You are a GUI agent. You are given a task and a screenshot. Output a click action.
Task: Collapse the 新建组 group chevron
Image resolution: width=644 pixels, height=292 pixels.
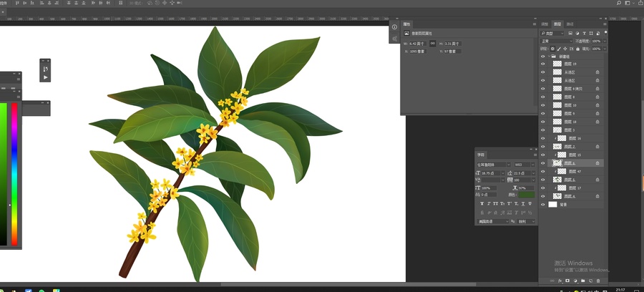(549, 57)
